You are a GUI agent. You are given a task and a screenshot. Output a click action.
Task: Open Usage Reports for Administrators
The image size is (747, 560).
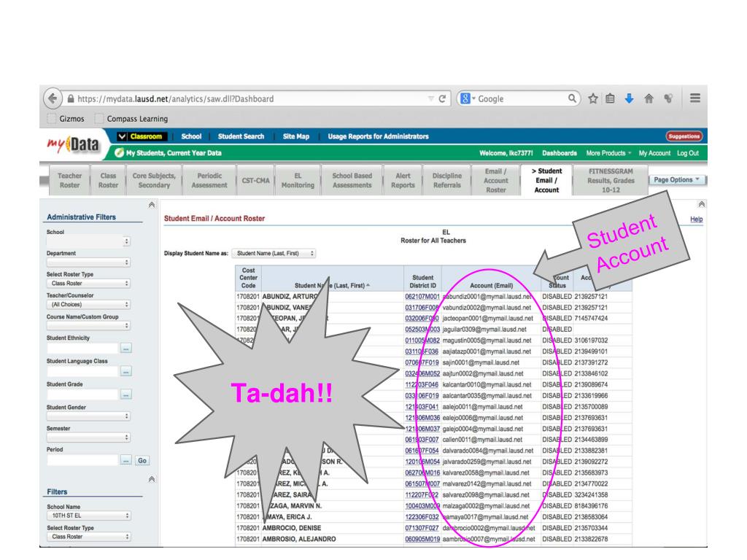[378, 136]
